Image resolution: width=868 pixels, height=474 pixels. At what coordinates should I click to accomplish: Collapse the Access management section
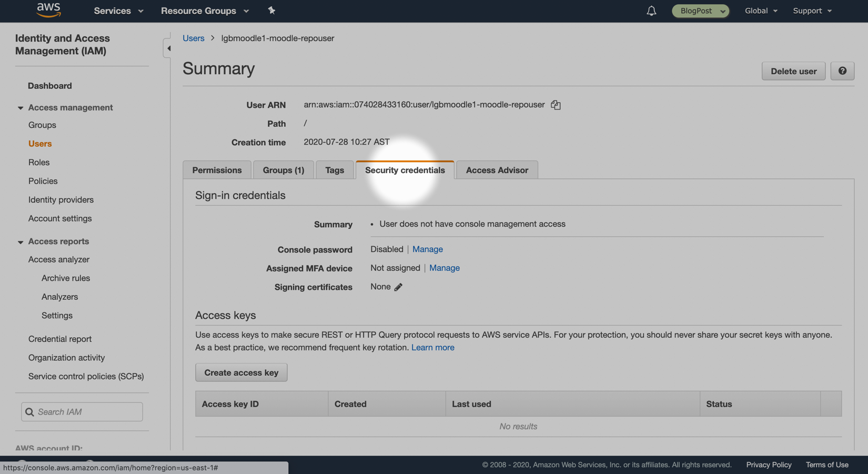point(21,108)
